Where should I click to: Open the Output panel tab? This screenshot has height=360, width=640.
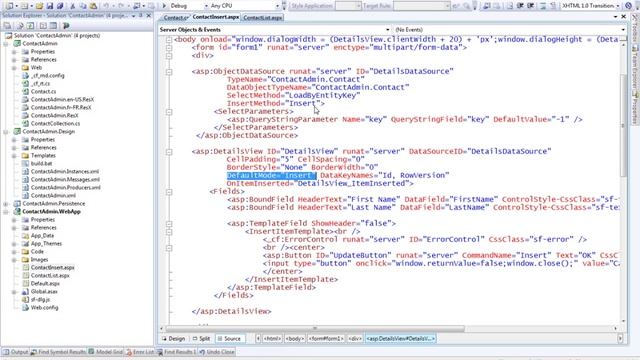[16, 352]
